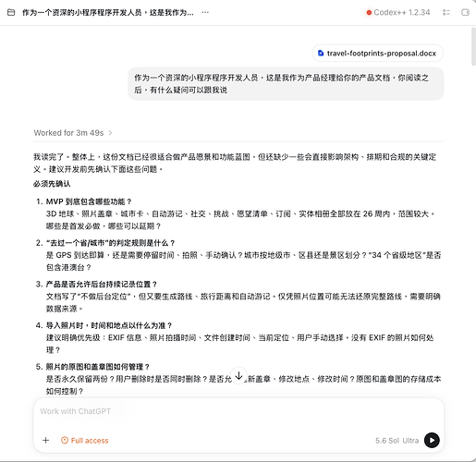Open the 5.6 Sol Ultra model selector
Image resolution: width=476 pixels, height=462 pixels.
(x=397, y=441)
